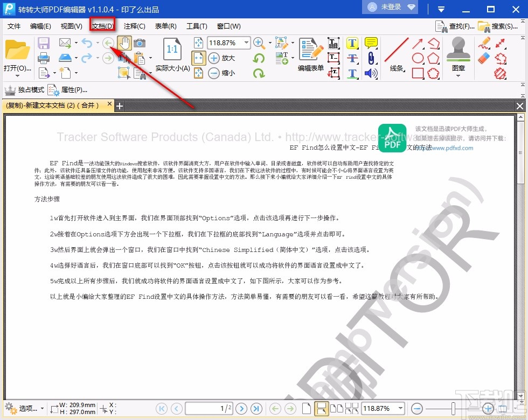Select the Oval shape tool
Screen dimensions: 528x420
[418, 58]
